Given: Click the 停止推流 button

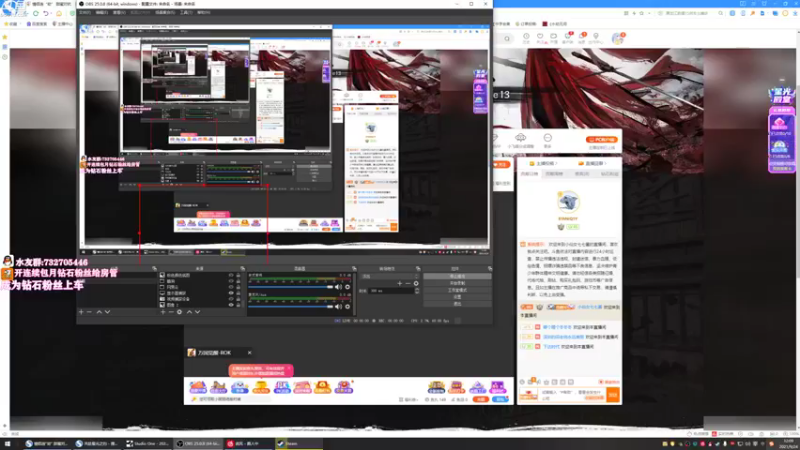Looking at the screenshot, I should (457, 276).
